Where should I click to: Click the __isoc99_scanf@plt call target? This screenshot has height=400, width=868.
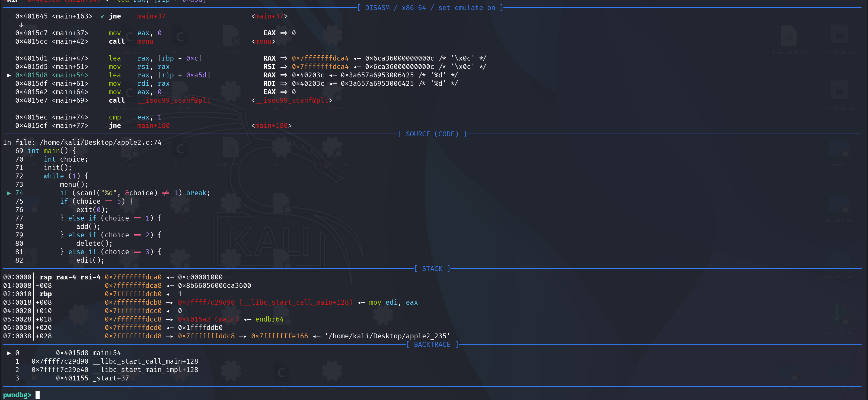[174, 100]
